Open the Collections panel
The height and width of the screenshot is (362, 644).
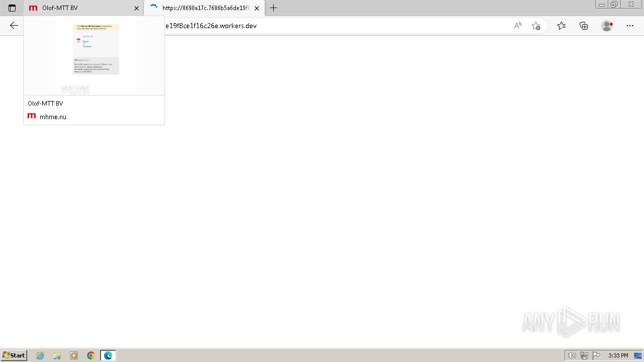[x=584, y=26]
